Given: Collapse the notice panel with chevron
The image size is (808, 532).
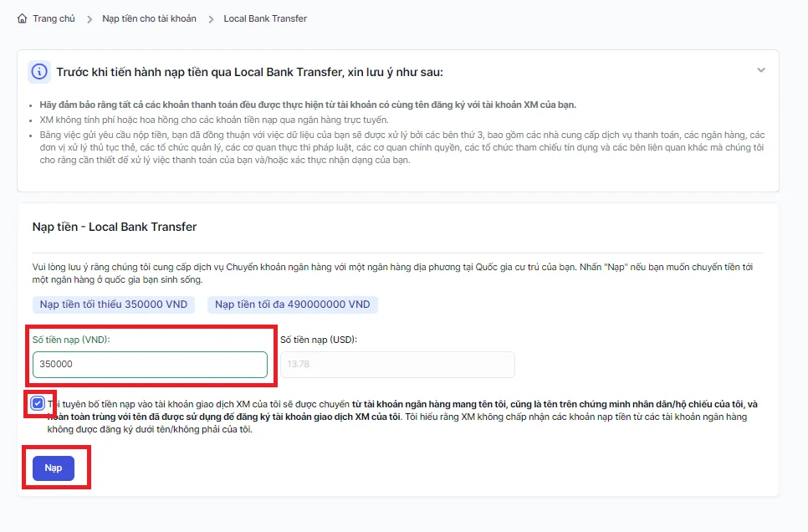Looking at the screenshot, I should [760, 70].
